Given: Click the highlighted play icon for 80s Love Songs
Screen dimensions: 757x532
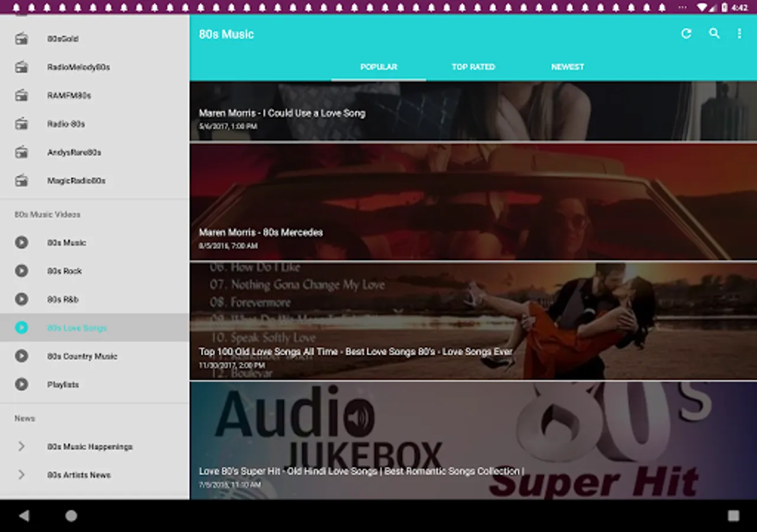Looking at the screenshot, I should pyautogui.click(x=21, y=327).
